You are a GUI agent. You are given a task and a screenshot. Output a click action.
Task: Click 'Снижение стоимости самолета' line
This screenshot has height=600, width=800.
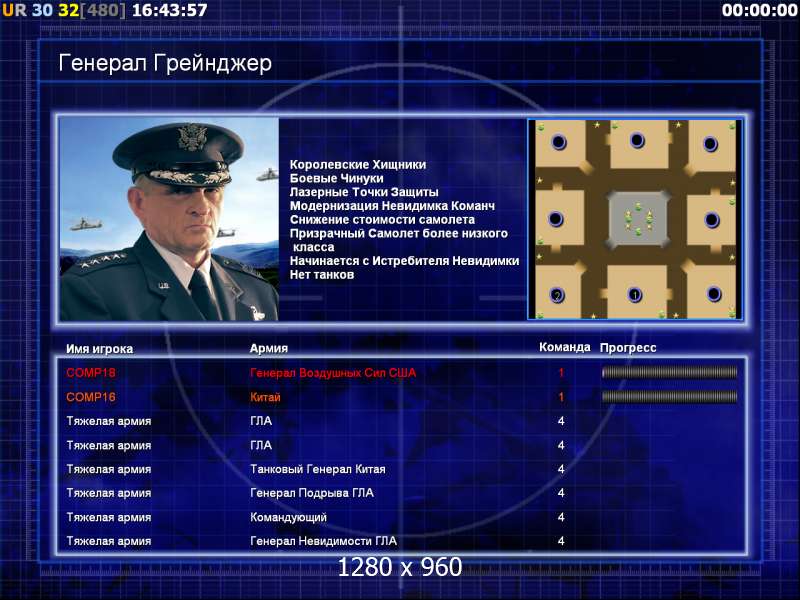coord(382,219)
